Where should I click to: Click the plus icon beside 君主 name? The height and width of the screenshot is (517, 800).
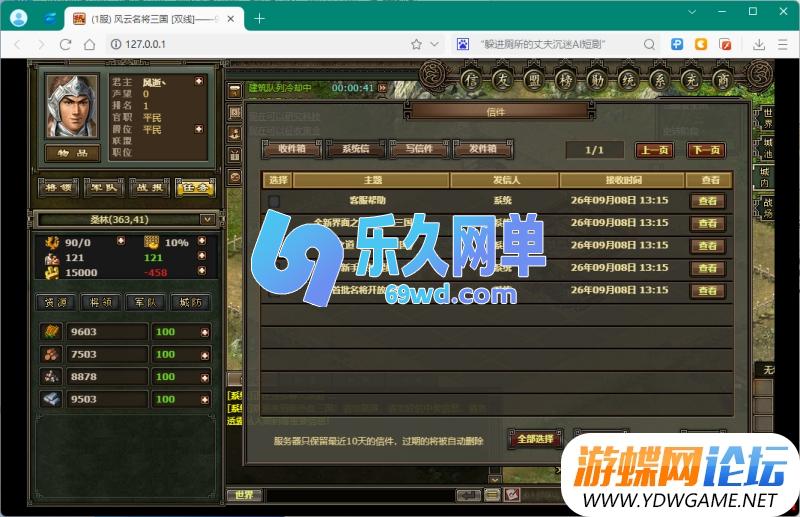coord(198,81)
